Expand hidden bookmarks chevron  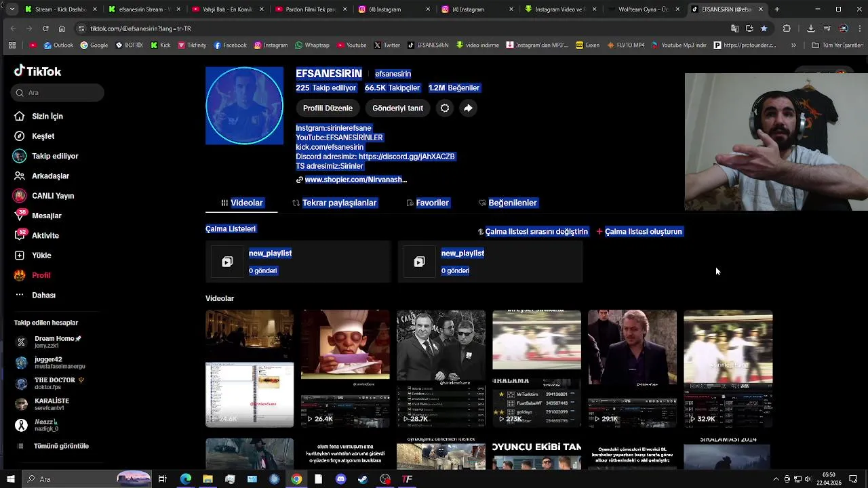point(793,45)
